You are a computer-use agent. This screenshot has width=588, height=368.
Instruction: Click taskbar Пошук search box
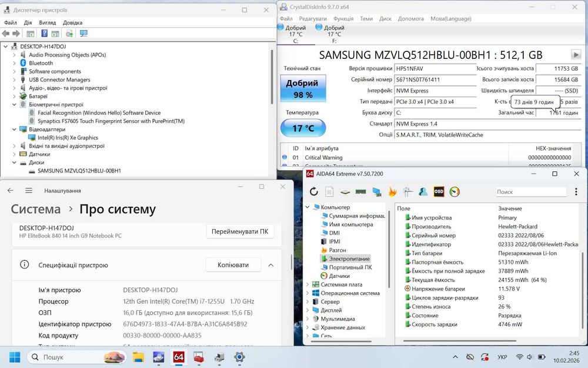[76, 357]
